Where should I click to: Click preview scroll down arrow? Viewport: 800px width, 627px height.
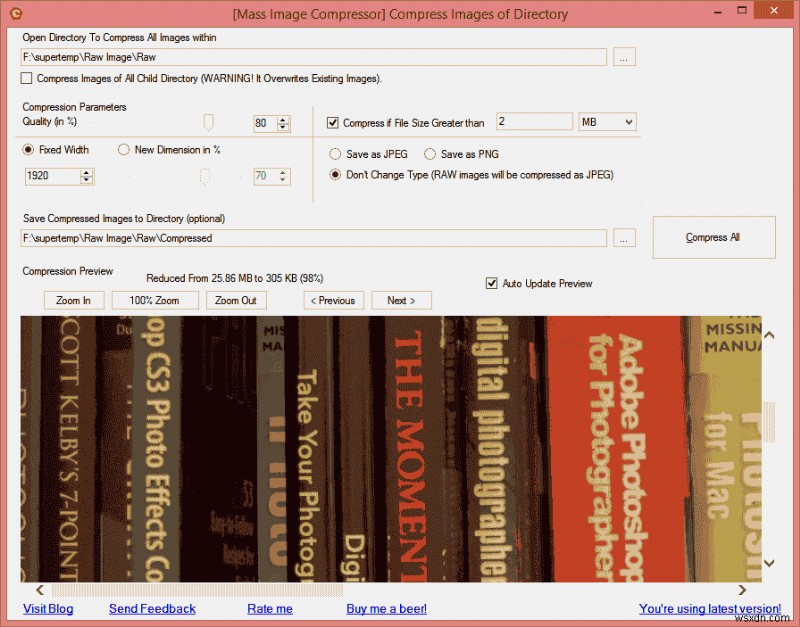click(x=769, y=563)
